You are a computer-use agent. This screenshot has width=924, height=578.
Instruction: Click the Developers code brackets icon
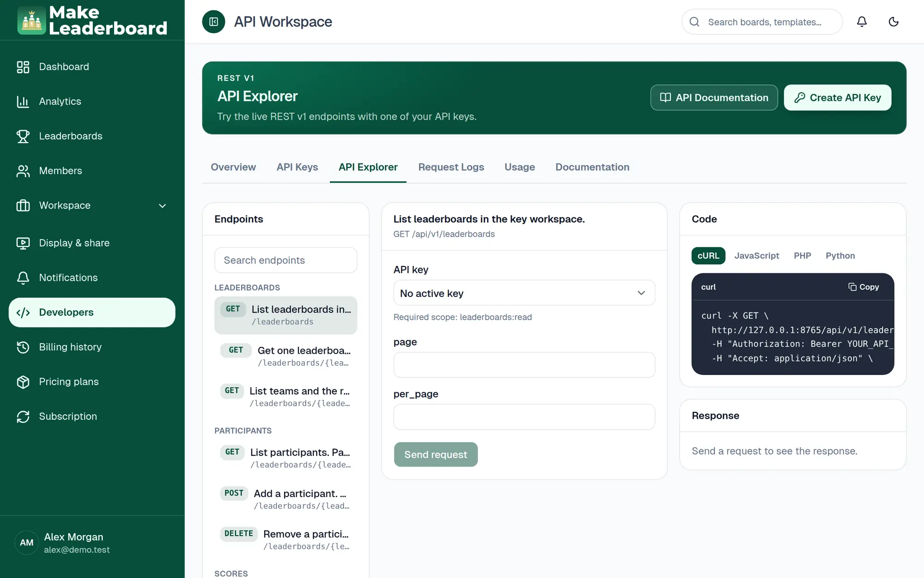pos(23,313)
